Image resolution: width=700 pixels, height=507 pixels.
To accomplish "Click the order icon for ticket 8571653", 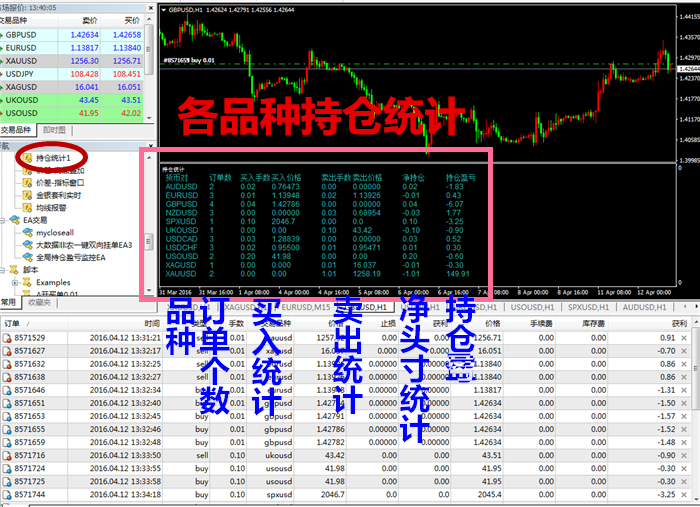I will pos(7,416).
